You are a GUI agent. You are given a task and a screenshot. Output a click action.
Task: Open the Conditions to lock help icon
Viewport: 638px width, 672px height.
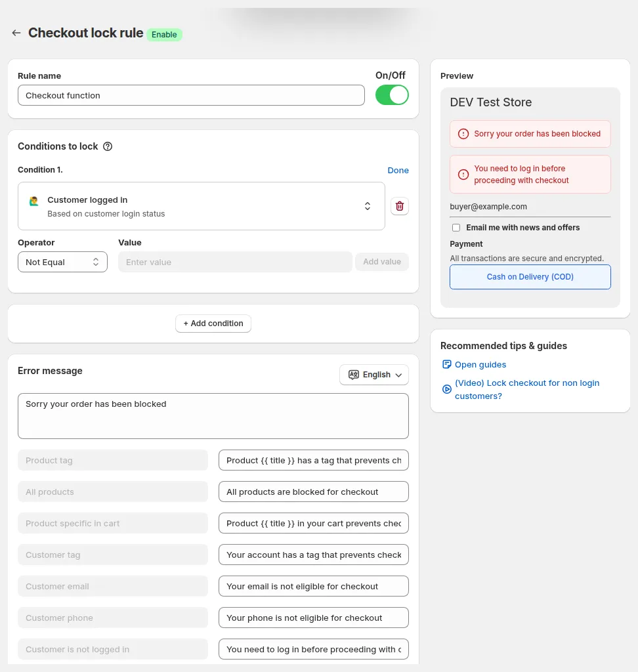108,146
